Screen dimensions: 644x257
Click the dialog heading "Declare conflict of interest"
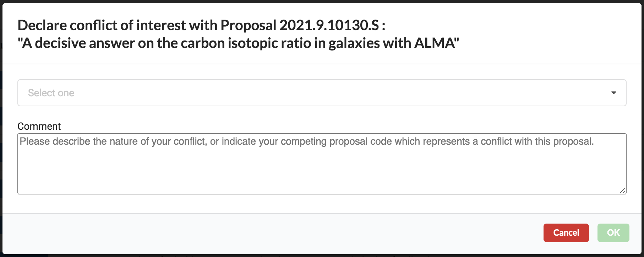102,25
